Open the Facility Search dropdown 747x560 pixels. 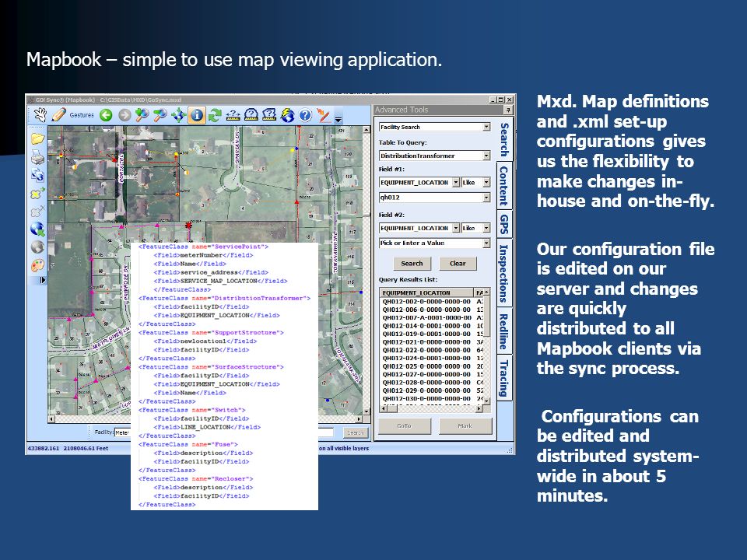[x=486, y=127]
